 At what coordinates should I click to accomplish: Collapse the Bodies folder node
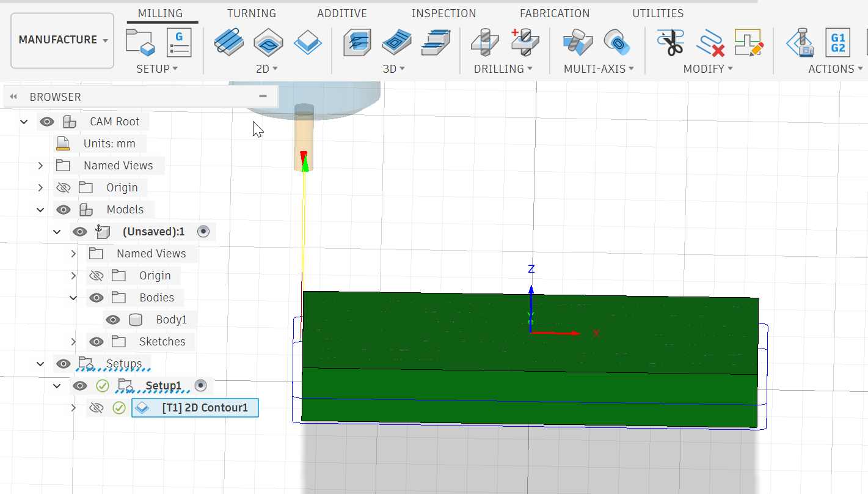coord(73,298)
